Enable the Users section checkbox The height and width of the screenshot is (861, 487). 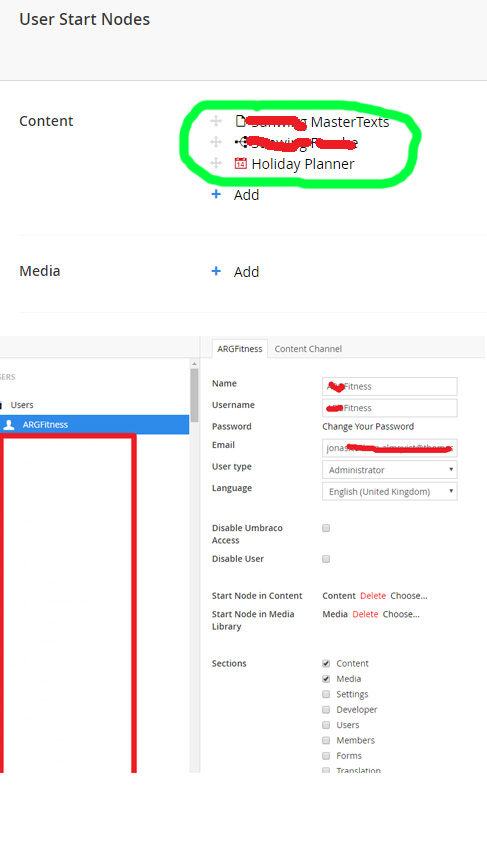click(x=326, y=725)
